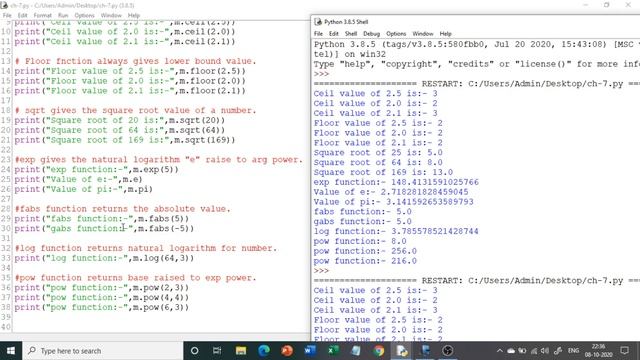
Task: Open Run menu in editor window
Action: pos(63,16)
